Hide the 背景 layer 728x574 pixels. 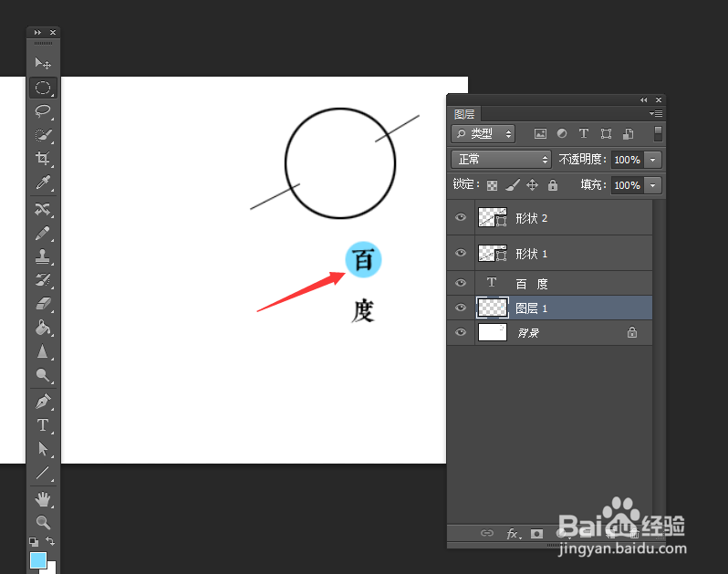tap(461, 332)
